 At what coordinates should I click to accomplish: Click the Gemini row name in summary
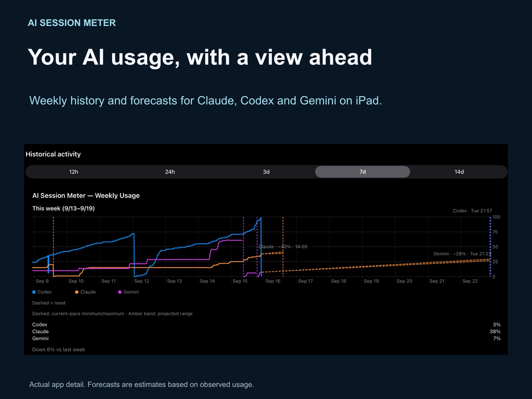point(40,338)
